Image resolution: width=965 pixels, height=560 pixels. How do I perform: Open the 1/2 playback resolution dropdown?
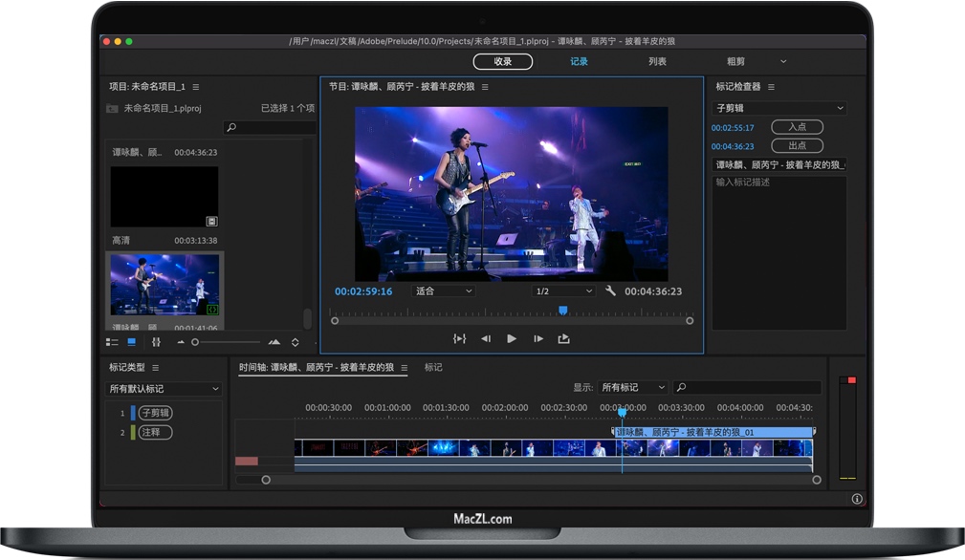[x=564, y=290]
